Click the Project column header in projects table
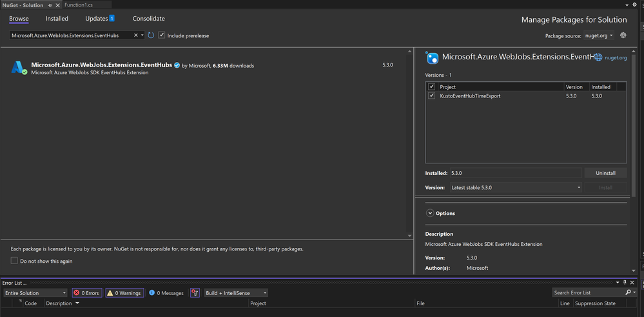Screen dimensions: 644x317 click(x=447, y=87)
